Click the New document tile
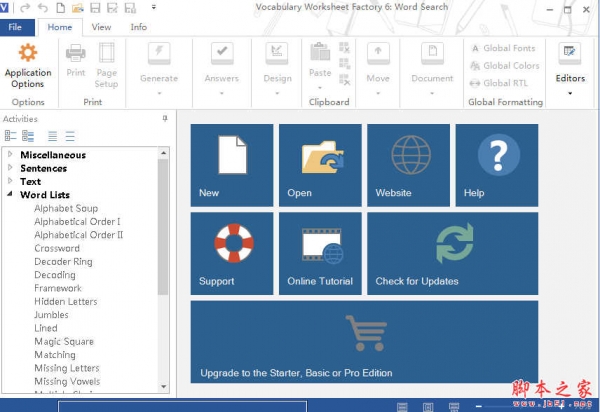 (232, 165)
